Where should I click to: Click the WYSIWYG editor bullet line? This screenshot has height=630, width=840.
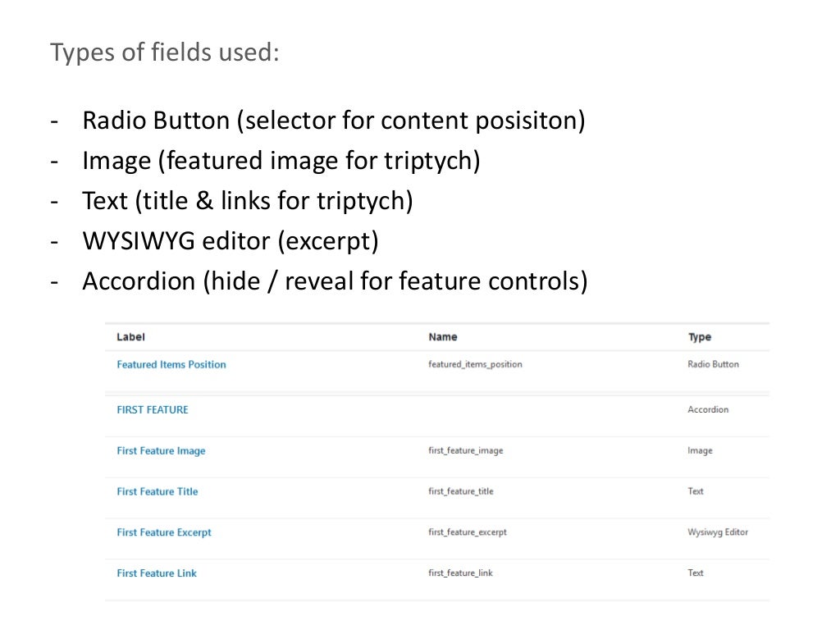(x=230, y=241)
